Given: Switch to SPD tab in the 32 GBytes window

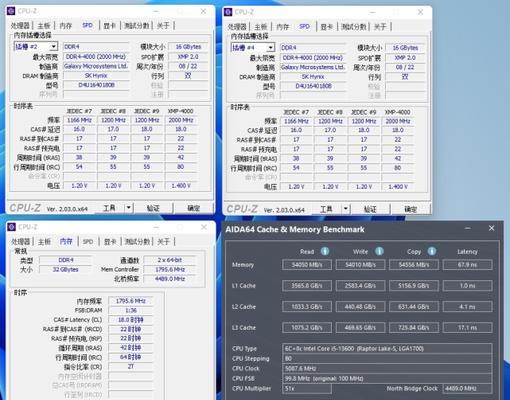Looking at the screenshot, I should 88,241.
